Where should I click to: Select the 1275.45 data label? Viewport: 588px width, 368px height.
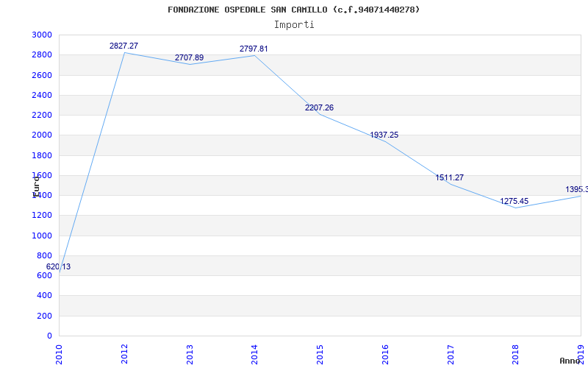[x=514, y=201]
